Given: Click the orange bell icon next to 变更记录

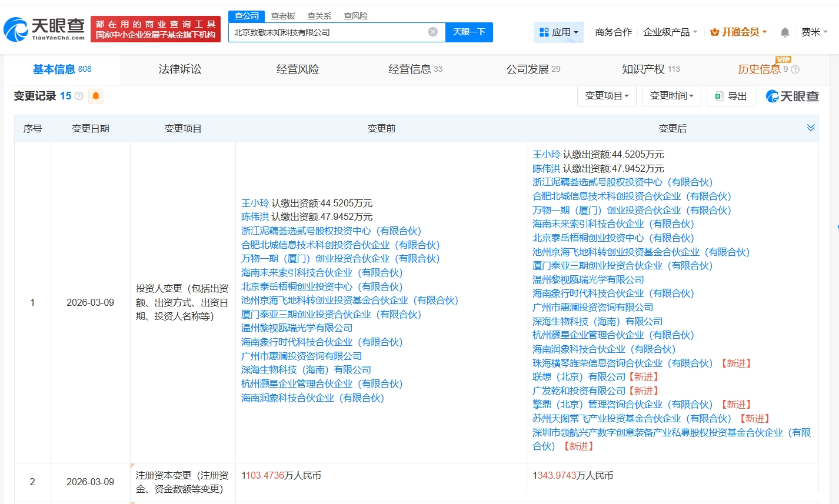Looking at the screenshot, I should click(95, 96).
